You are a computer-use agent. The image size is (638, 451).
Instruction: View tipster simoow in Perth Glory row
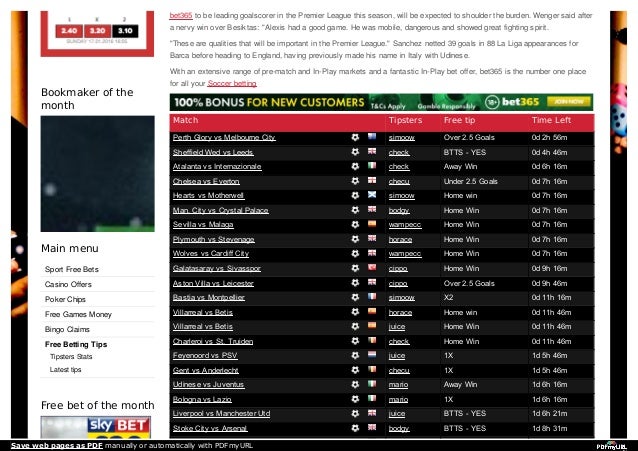tap(402, 138)
